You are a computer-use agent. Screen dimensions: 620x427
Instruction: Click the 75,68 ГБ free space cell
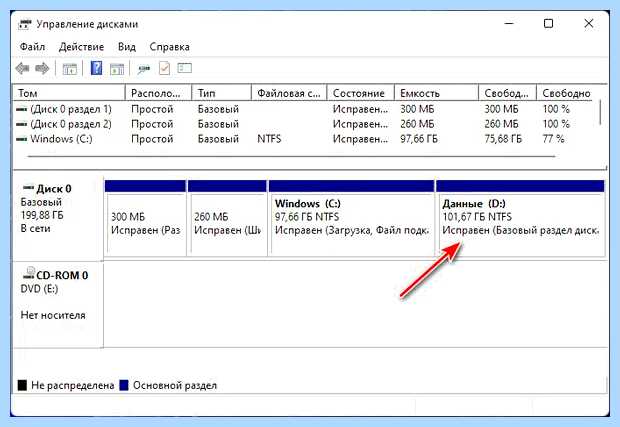coord(503,139)
